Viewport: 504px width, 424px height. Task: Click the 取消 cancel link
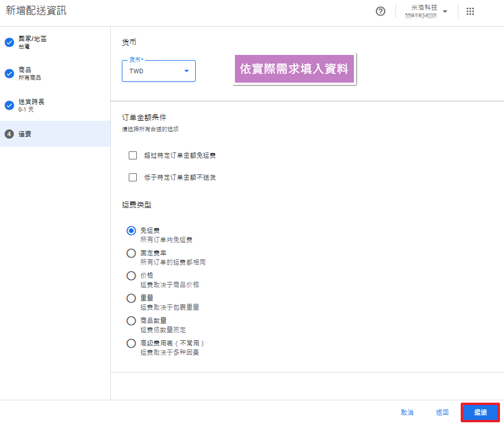407,412
